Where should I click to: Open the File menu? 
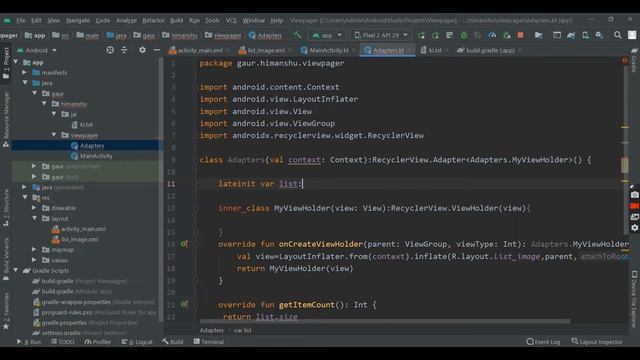[x=21, y=20]
